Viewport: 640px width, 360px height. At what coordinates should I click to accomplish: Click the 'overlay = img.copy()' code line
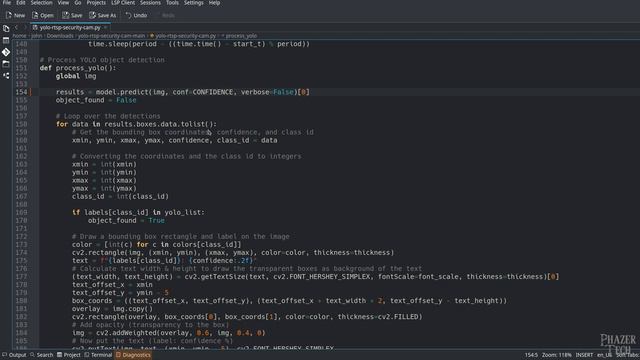click(112, 309)
